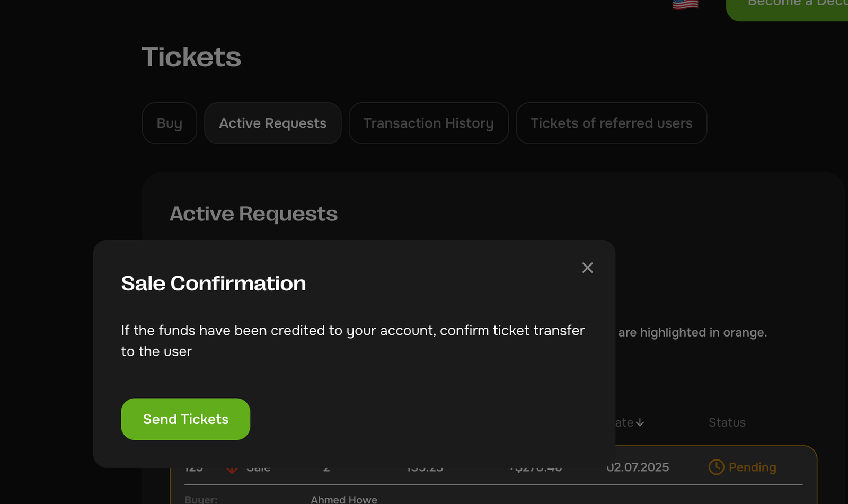Select the Active Requests tab
Screen dimensions: 848x504
(x=273, y=123)
